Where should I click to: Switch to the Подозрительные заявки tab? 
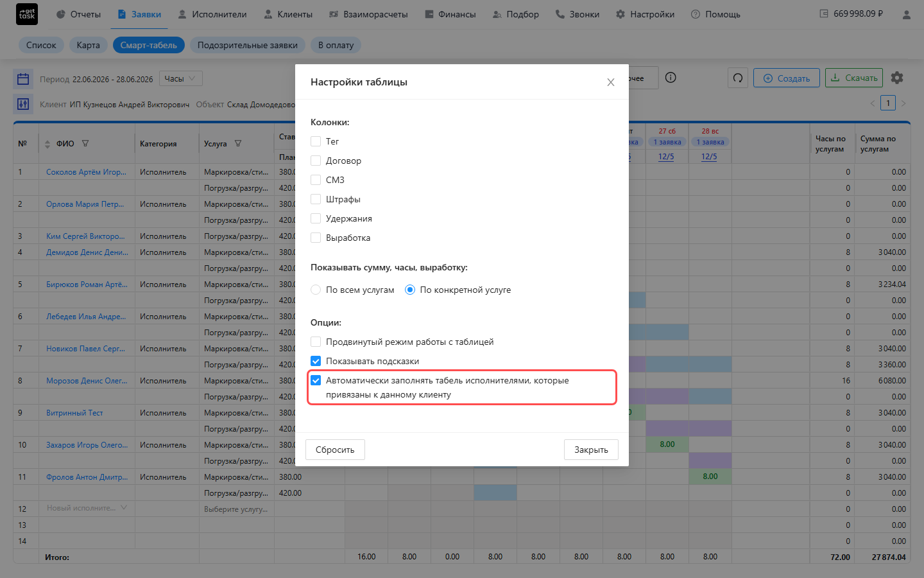248,45
